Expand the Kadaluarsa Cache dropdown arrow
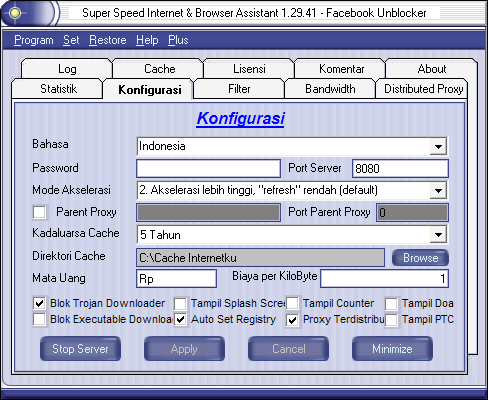The image size is (488, 400). tap(438, 235)
